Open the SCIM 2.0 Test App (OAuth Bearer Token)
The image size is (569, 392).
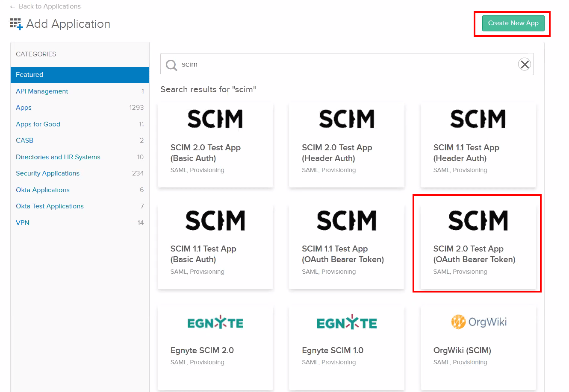click(x=477, y=243)
